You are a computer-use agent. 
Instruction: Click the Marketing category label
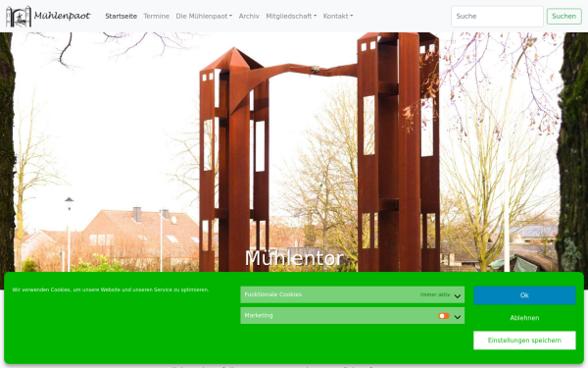tap(259, 315)
